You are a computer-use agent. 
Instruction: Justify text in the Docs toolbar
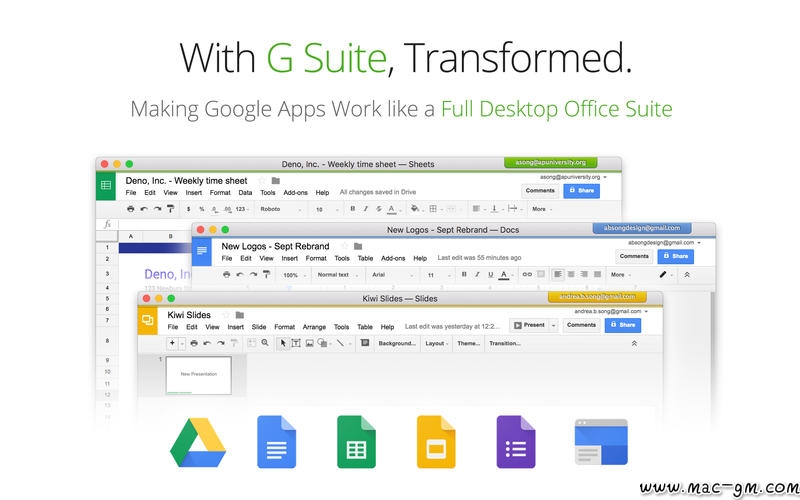coord(597,274)
